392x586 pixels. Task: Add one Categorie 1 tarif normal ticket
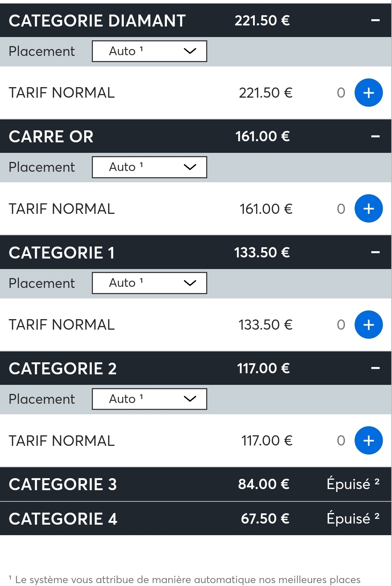click(368, 325)
